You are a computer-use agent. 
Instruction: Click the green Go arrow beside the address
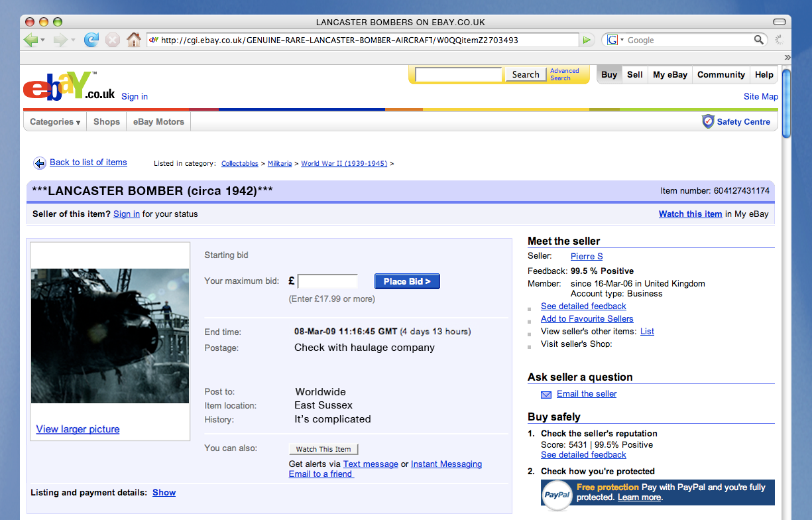(x=586, y=40)
